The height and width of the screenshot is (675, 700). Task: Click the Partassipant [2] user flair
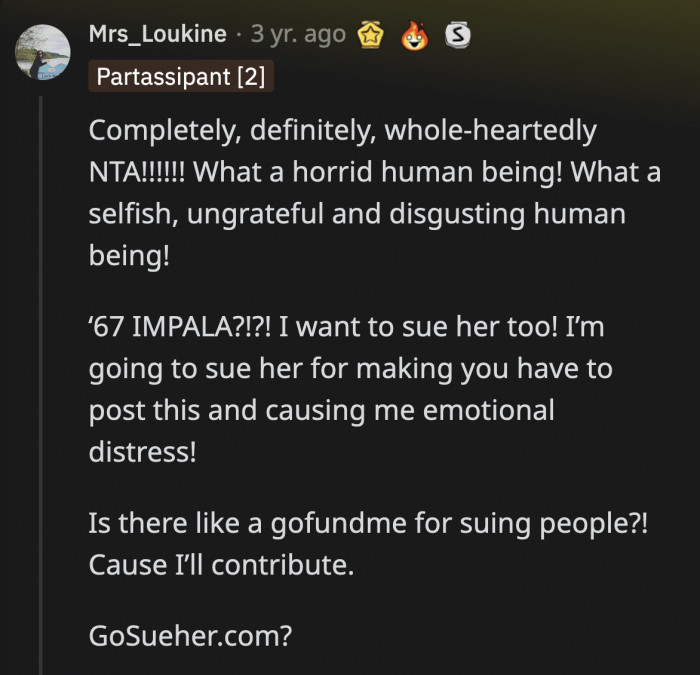[x=180, y=76]
